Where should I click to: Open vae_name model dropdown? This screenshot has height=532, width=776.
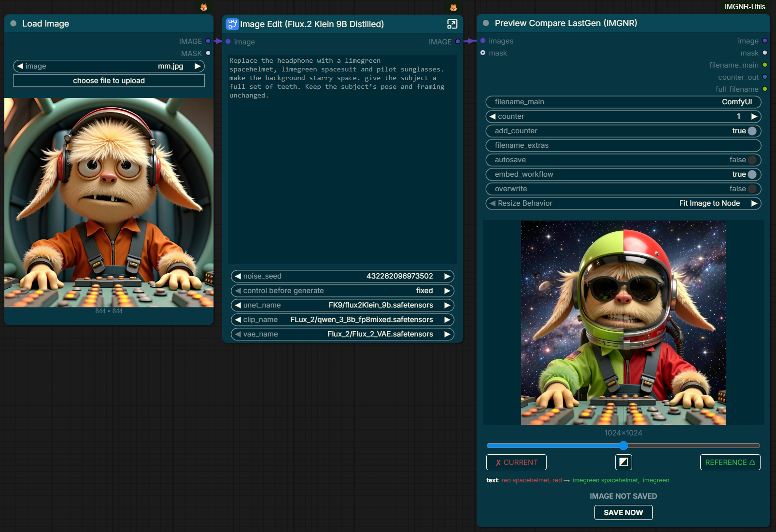[x=342, y=334]
